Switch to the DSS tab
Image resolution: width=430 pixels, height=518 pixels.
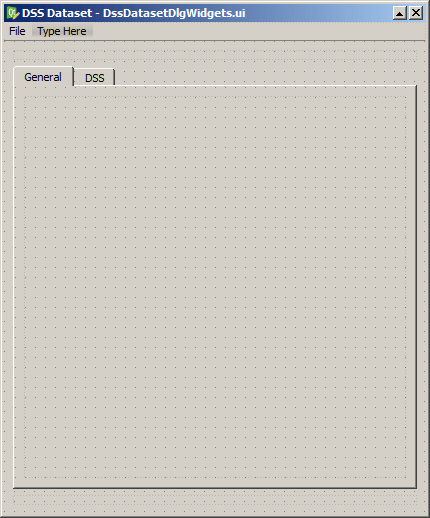95,78
